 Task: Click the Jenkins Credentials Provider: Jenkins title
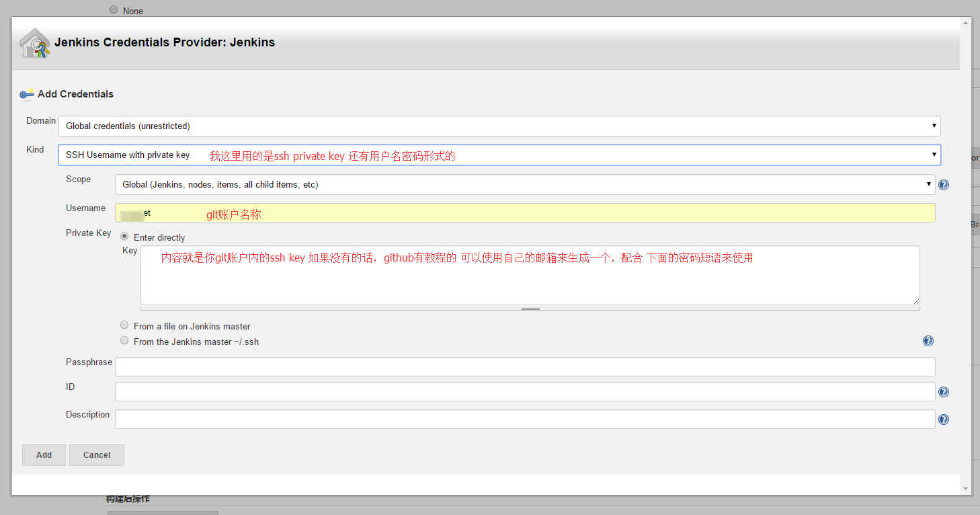click(165, 42)
